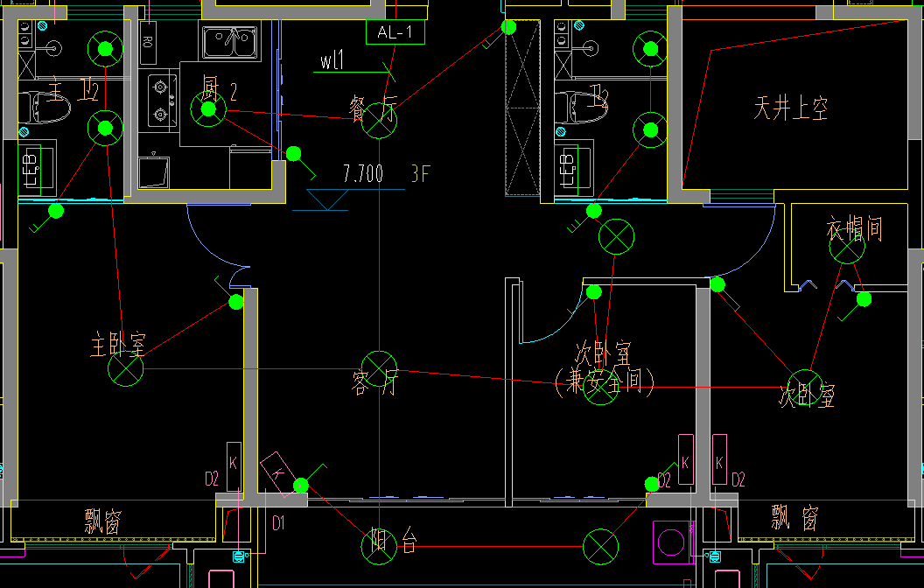The width and height of the screenshot is (924, 588).
Task: Click the D1 label near balcony
Action: (x=278, y=522)
